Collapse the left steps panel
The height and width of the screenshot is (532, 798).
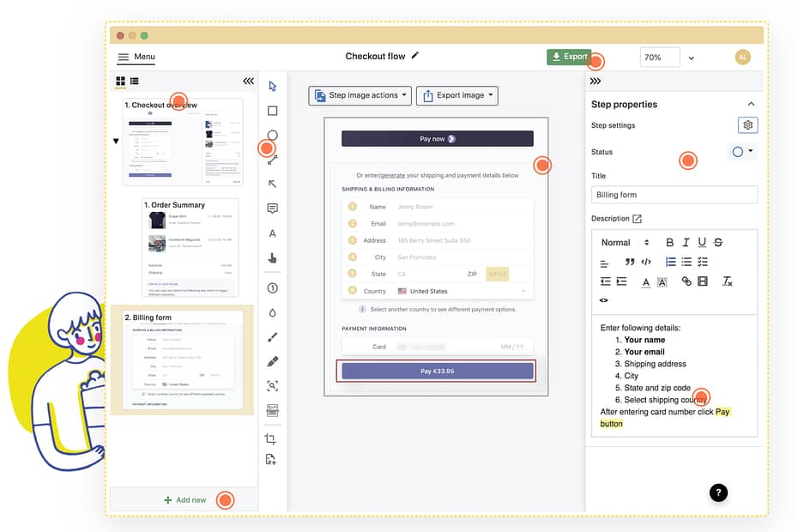click(x=248, y=81)
